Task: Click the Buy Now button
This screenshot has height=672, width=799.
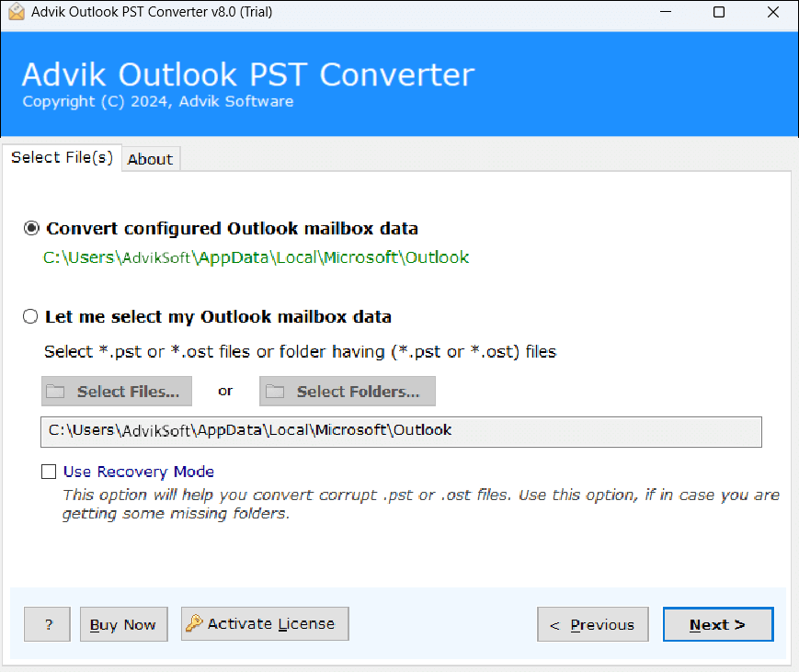Action: click(x=124, y=624)
